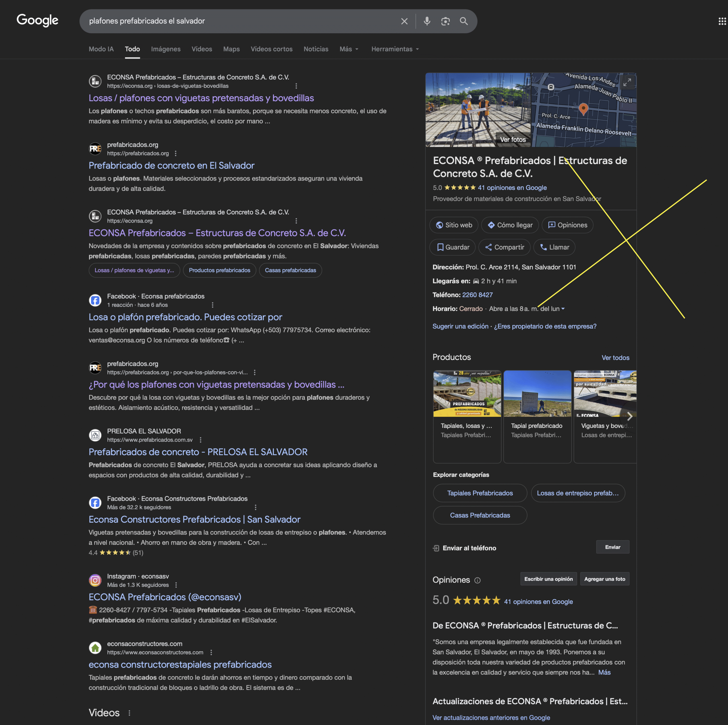
Task: Open options menu for first prefabricados.org result
Action: (x=175, y=153)
